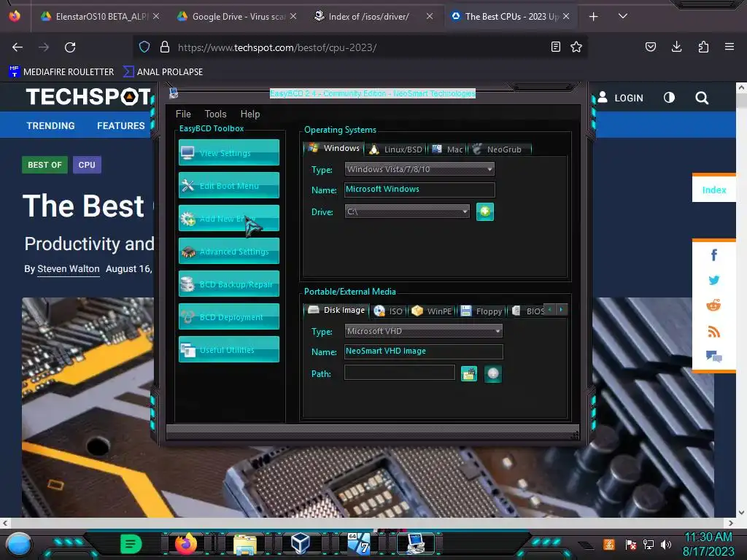Expand Microsoft VHD Type dropdown
Viewport: 747px width, 560px height.
point(424,331)
